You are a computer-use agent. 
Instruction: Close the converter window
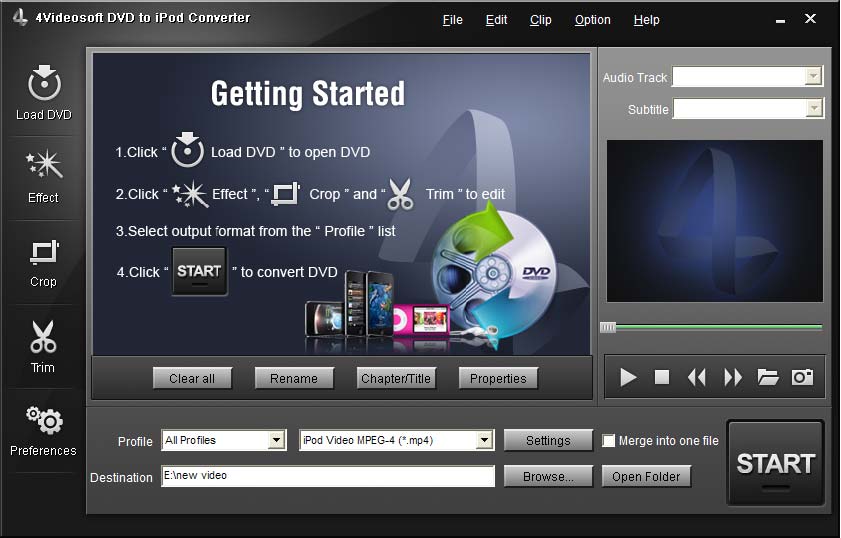(810, 19)
